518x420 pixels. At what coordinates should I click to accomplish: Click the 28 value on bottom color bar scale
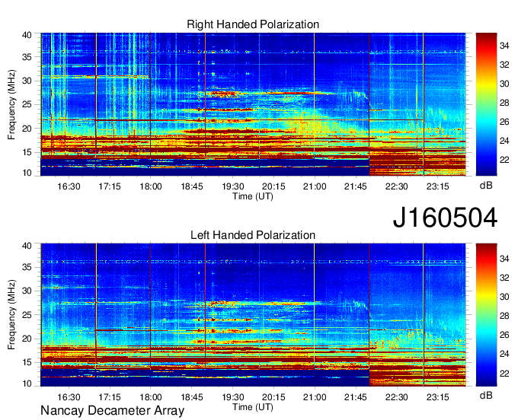504,316
